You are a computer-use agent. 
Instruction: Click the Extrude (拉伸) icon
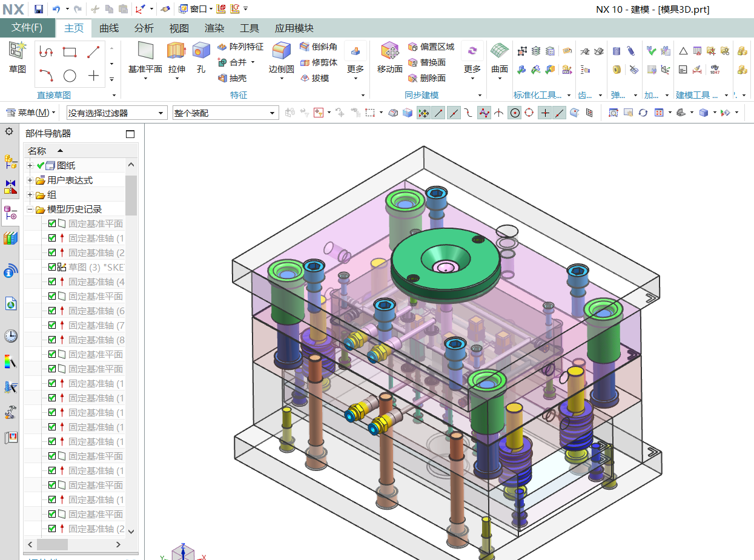point(176,51)
